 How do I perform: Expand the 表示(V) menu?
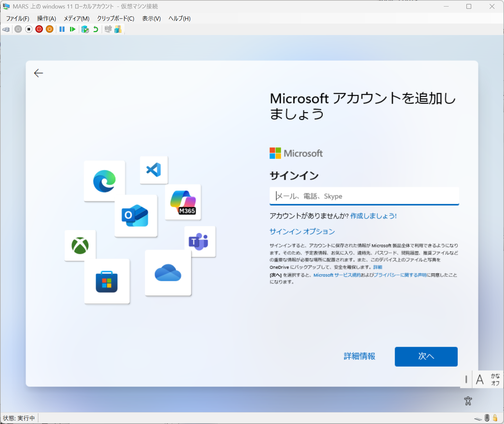coord(151,19)
